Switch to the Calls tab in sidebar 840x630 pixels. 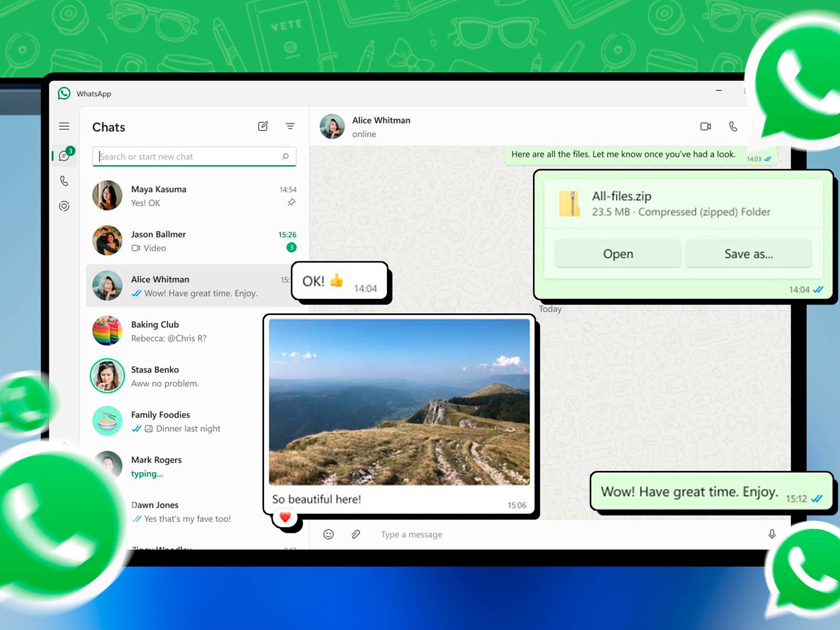pyautogui.click(x=64, y=181)
